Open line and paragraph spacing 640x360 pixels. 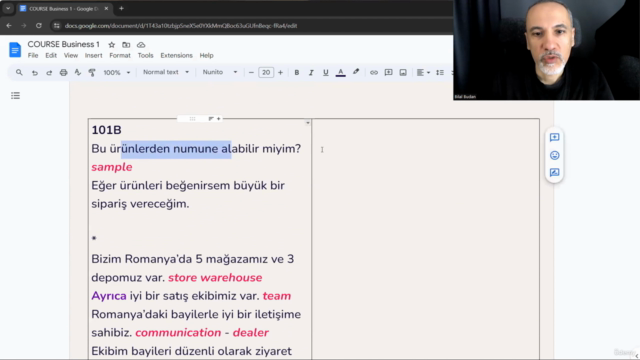tap(440, 73)
